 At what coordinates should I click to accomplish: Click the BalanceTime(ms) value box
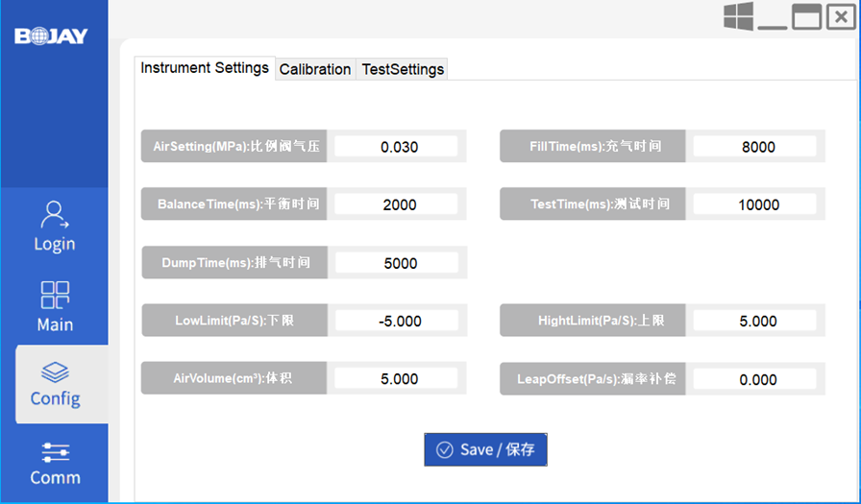(x=399, y=204)
